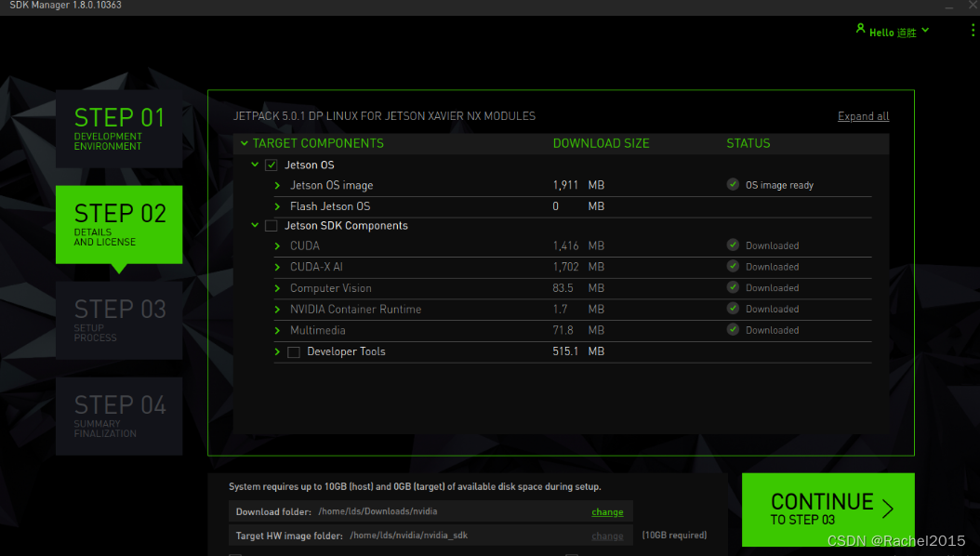Go to Step 01 Development Environment
Screen dimensions: 980x556
point(119,128)
